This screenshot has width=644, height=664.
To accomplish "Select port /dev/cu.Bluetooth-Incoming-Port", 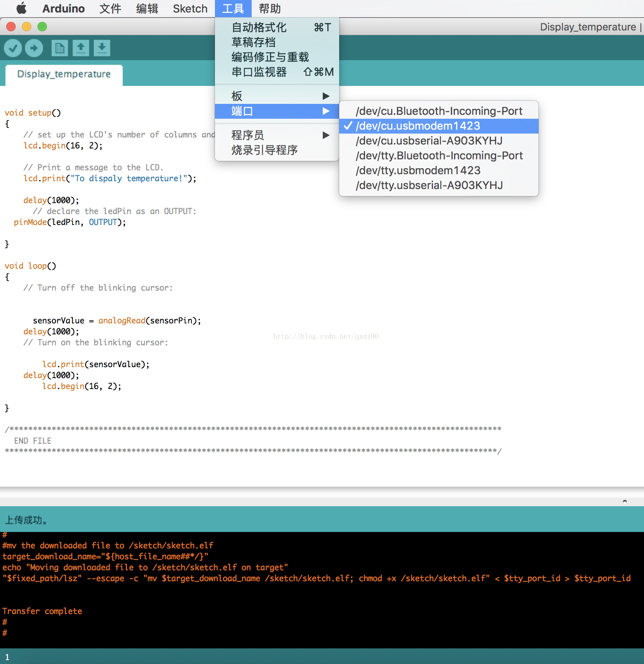I will pos(439,111).
